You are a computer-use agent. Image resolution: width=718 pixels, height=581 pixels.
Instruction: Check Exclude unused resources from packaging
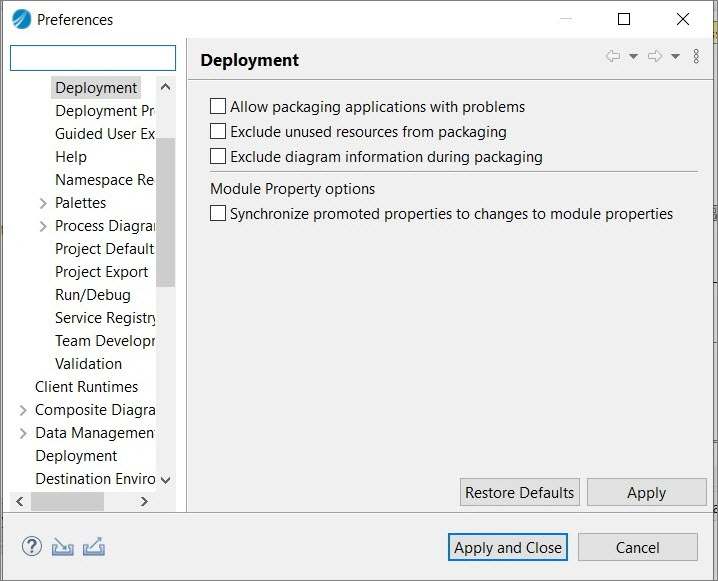(218, 131)
